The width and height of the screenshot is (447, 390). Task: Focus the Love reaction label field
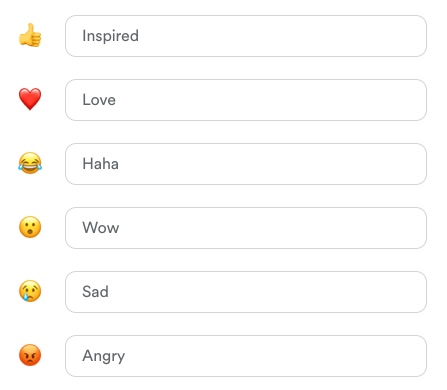(246, 100)
